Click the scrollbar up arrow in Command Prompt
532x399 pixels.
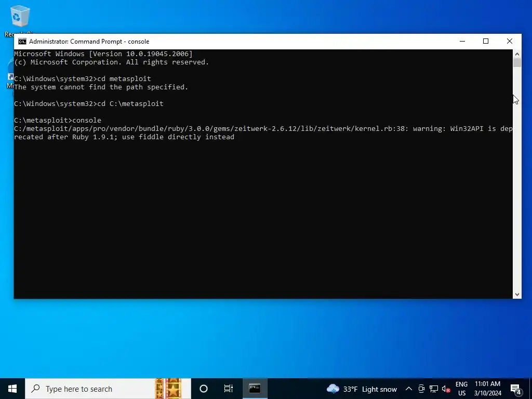[x=517, y=54]
